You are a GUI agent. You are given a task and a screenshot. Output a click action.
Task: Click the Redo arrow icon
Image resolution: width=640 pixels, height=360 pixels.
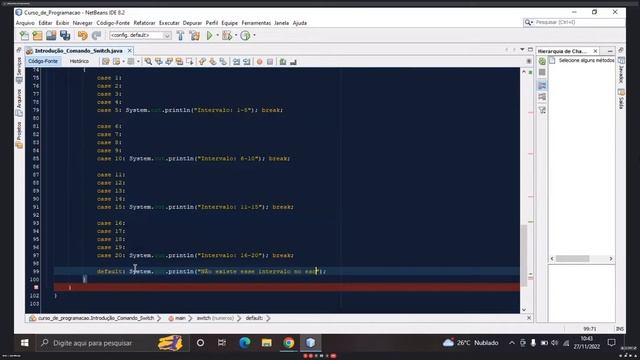pos(96,36)
